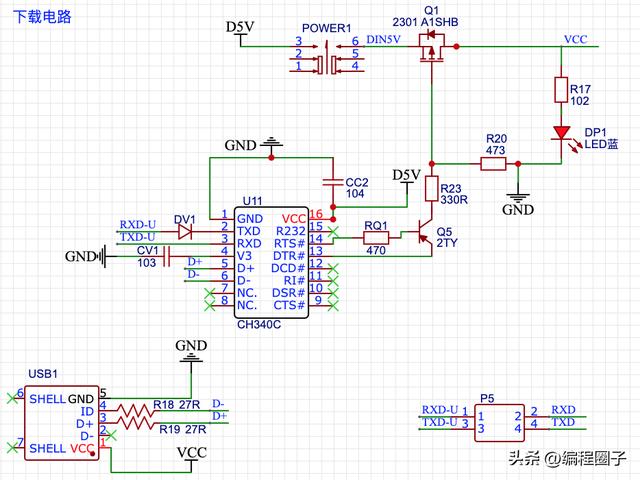640x480 pixels.
Task: Click the no-connect cross on pin 15
Action: point(333,231)
